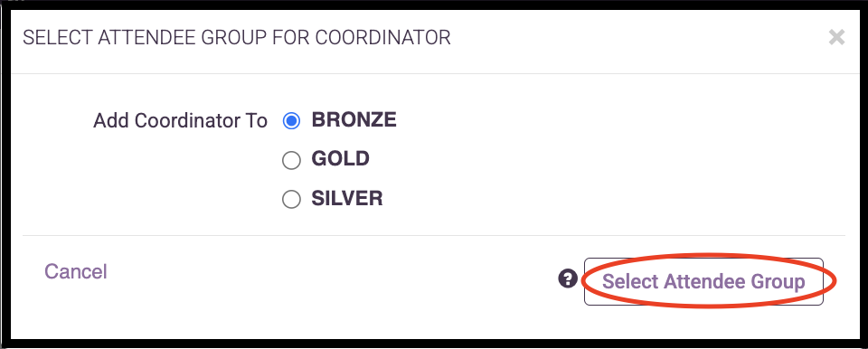This screenshot has width=868, height=349.
Task: Select the GOLD radio button
Action: 291,161
